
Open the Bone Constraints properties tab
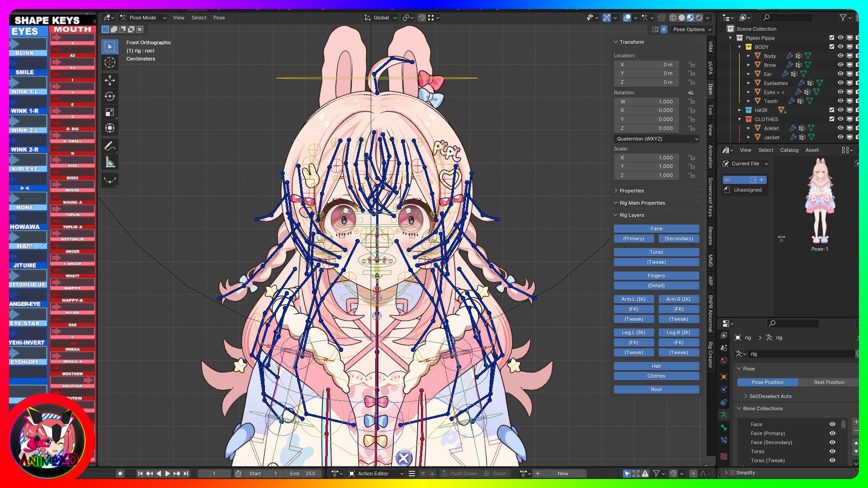click(x=724, y=440)
